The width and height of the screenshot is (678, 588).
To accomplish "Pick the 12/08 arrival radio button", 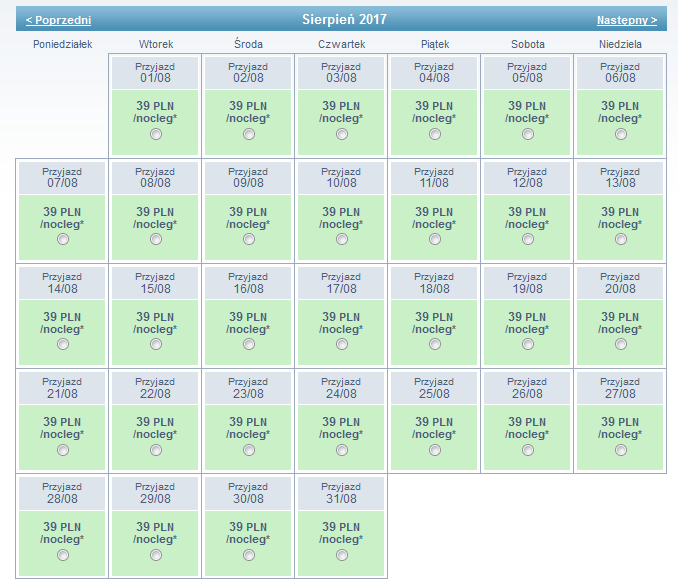I will 528,239.
